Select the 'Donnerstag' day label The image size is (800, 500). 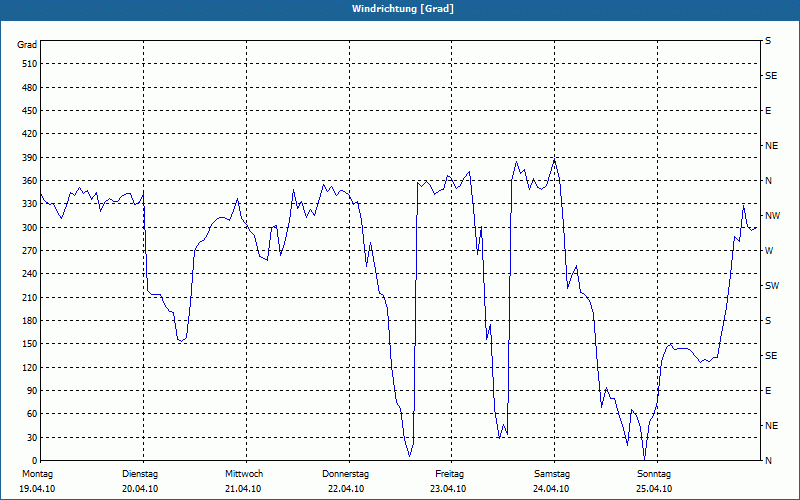[345, 474]
